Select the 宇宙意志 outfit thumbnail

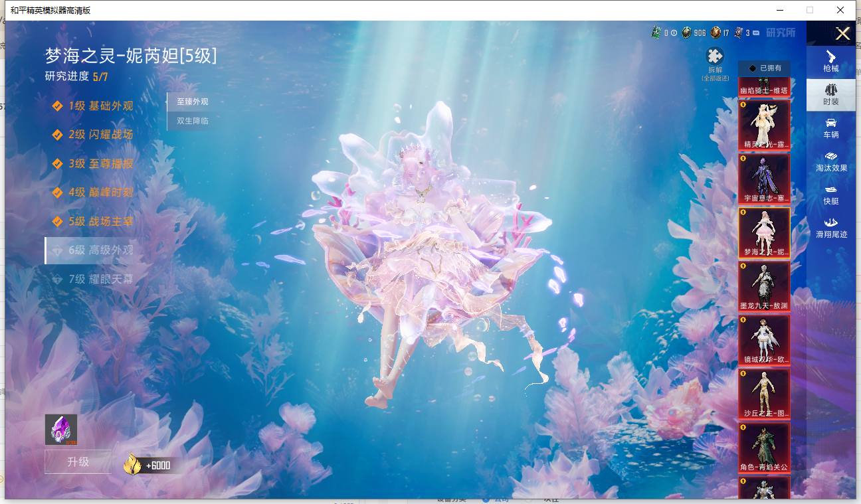click(765, 179)
